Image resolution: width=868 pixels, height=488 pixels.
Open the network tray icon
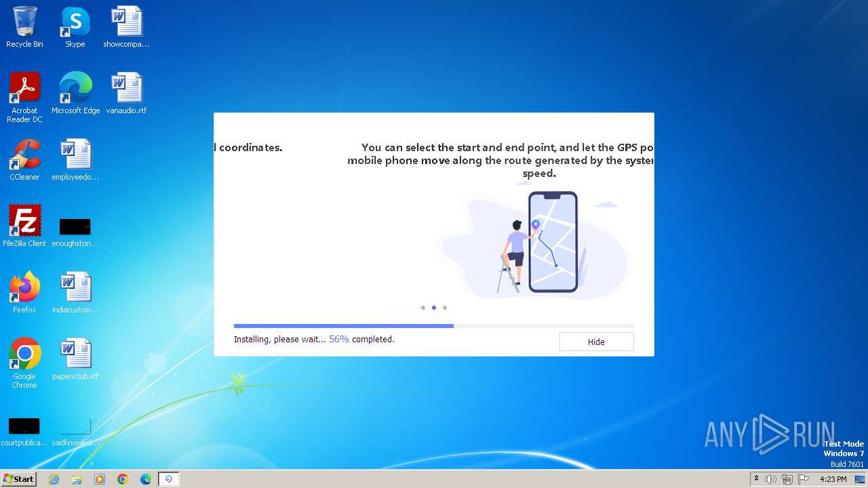point(787,479)
